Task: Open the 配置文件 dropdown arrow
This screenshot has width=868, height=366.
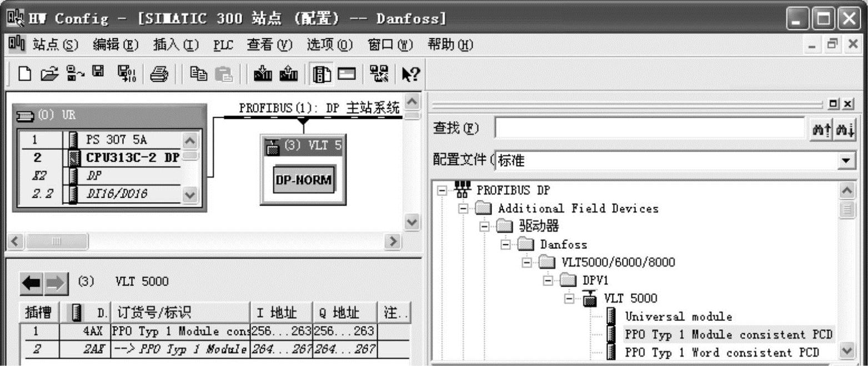Action: 846,161
